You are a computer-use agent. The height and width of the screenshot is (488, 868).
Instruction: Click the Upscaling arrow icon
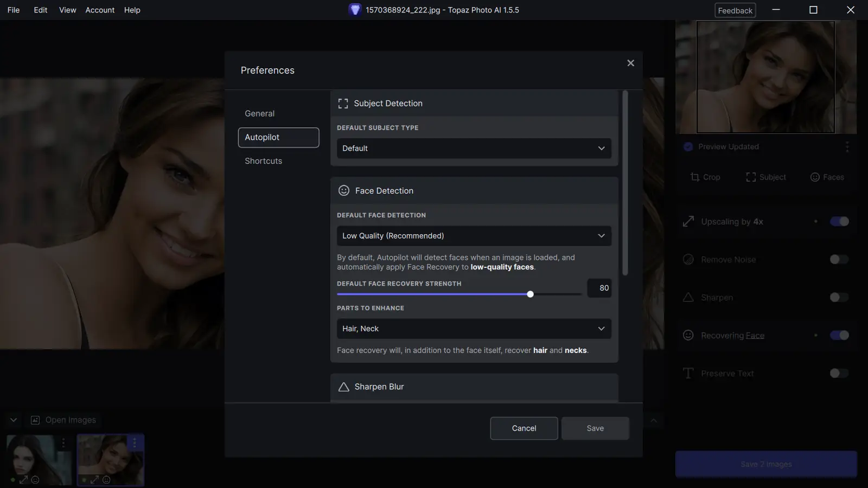coord(688,221)
